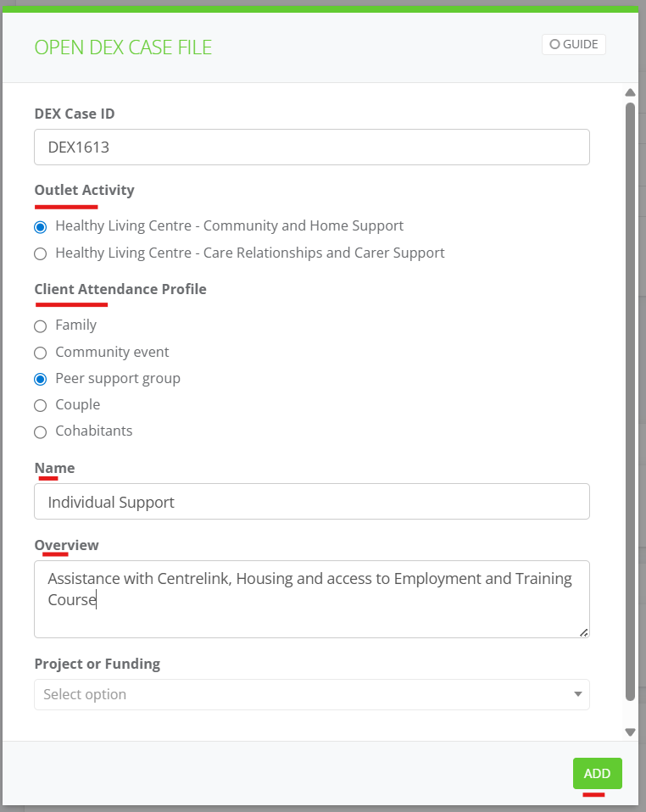Open Project or Funding dropdown
Image resolution: width=646 pixels, height=812 pixels.
[312, 694]
